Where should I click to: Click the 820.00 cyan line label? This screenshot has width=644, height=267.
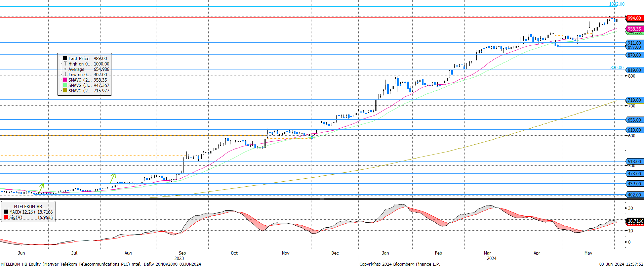tap(617, 68)
